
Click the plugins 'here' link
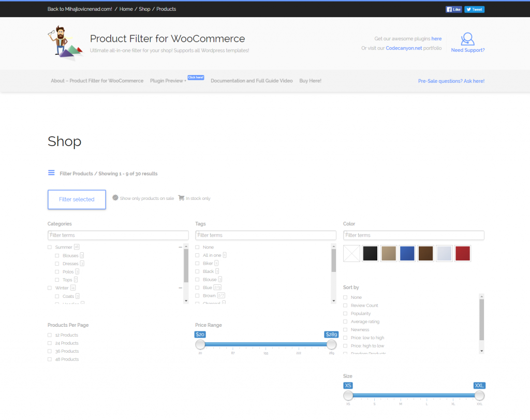[436, 38]
